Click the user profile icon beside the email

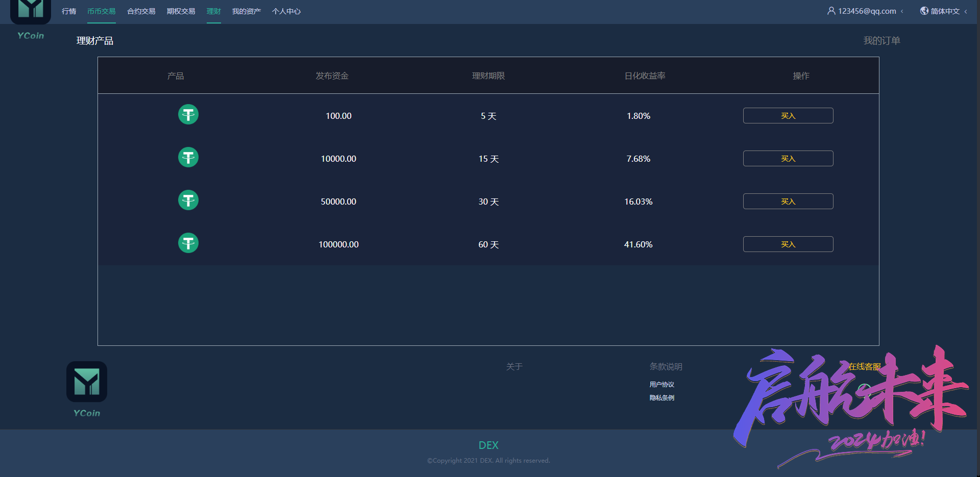click(831, 11)
